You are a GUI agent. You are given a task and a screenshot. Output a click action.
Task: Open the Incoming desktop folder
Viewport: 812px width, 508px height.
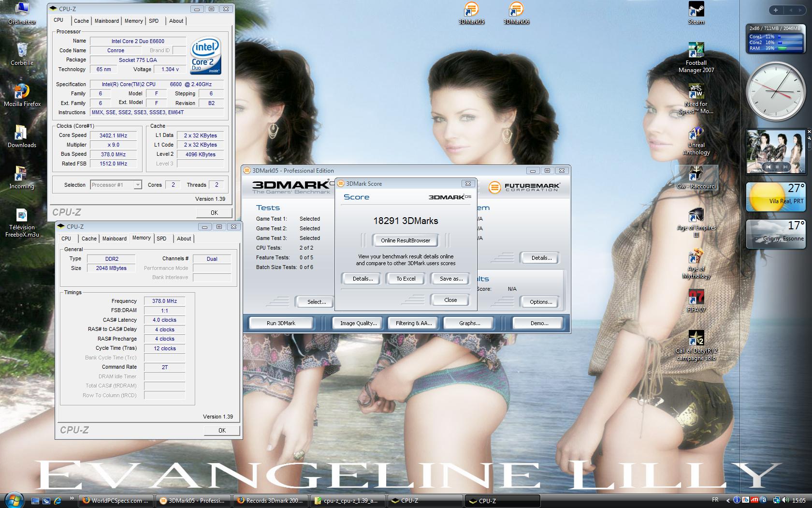click(x=22, y=178)
